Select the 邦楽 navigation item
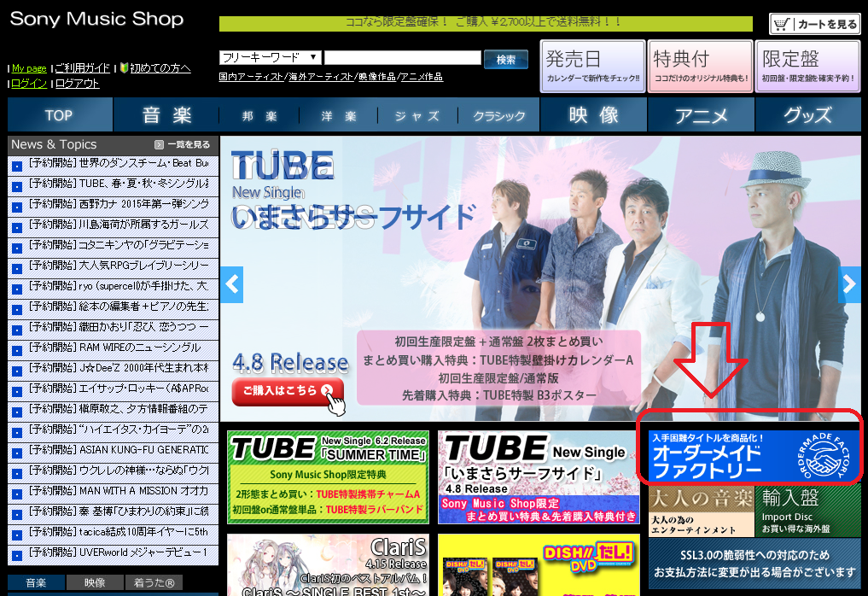 259,116
